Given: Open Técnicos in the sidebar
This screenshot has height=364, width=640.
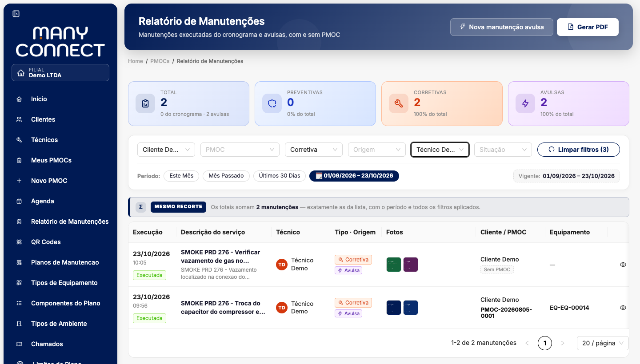Looking at the screenshot, I should click(44, 140).
